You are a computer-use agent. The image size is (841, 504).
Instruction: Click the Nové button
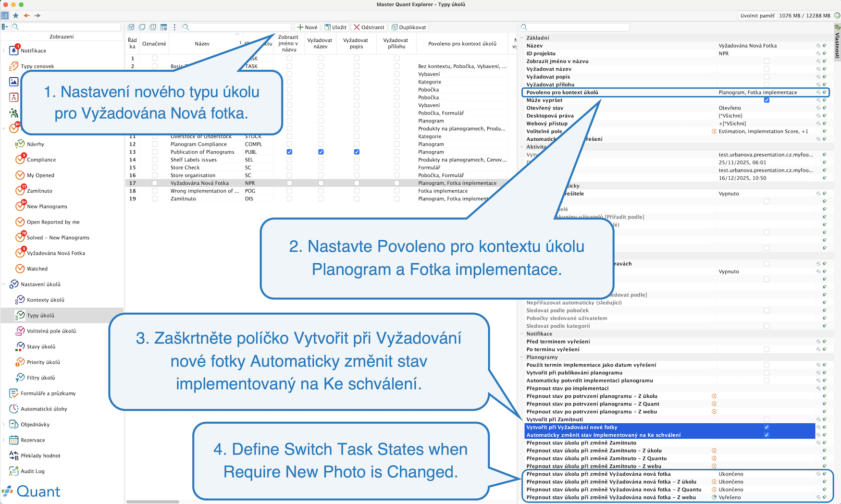307,27
